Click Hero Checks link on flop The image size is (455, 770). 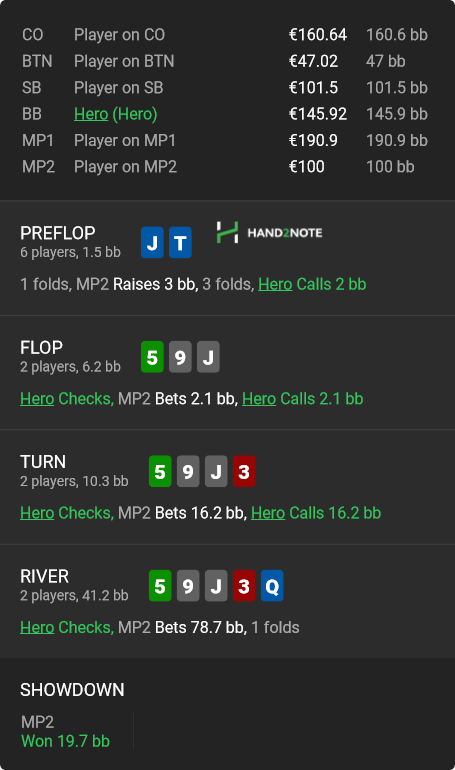[67, 398]
